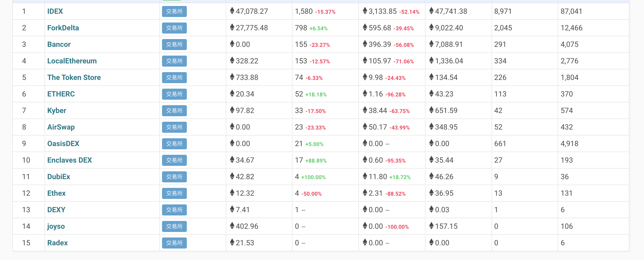Click the 交易所 tag beside ForkDelta
The image size is (644, 260).
tap(174, 28)
